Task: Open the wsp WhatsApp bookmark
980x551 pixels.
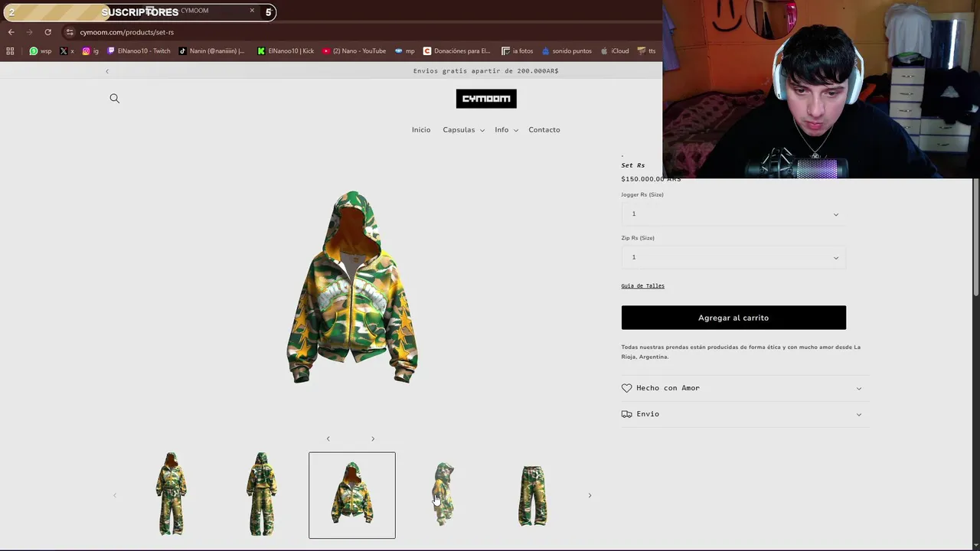Action: (41, 51)
